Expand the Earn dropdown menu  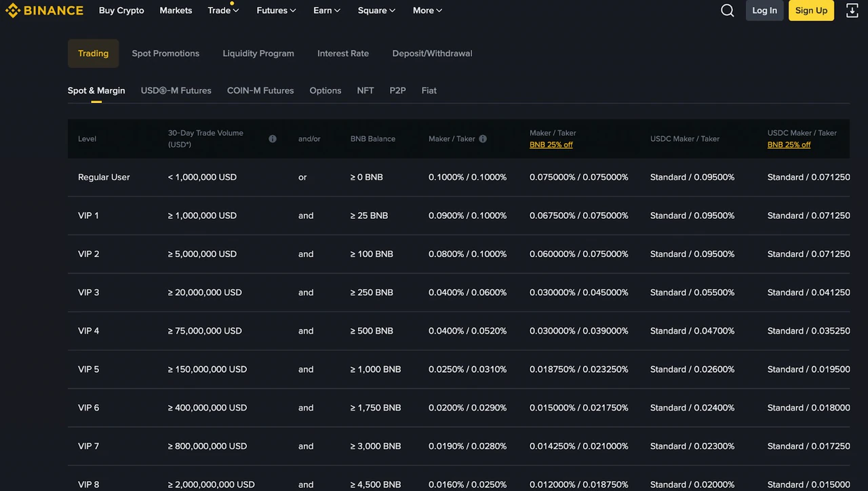tap(327, 10)
